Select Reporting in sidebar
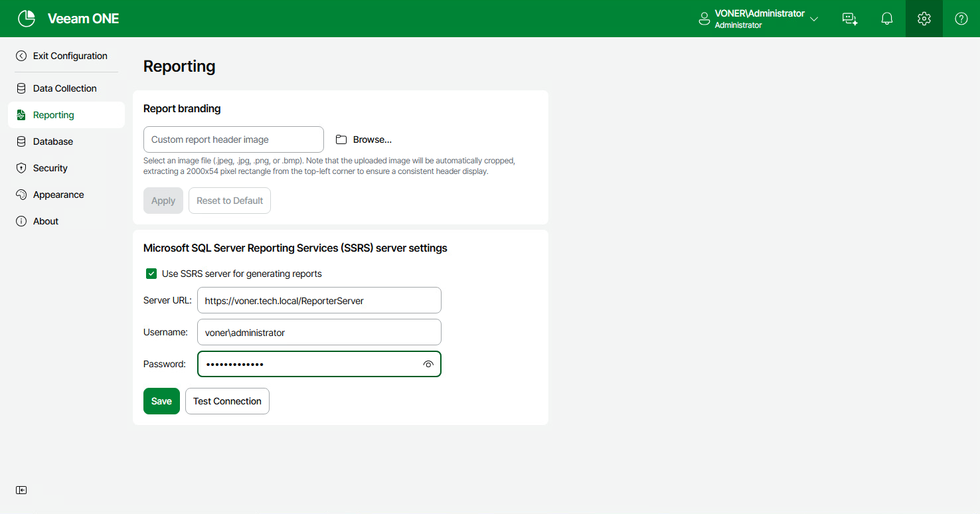Viewport: 980px width, 514px height. (66, 115)
